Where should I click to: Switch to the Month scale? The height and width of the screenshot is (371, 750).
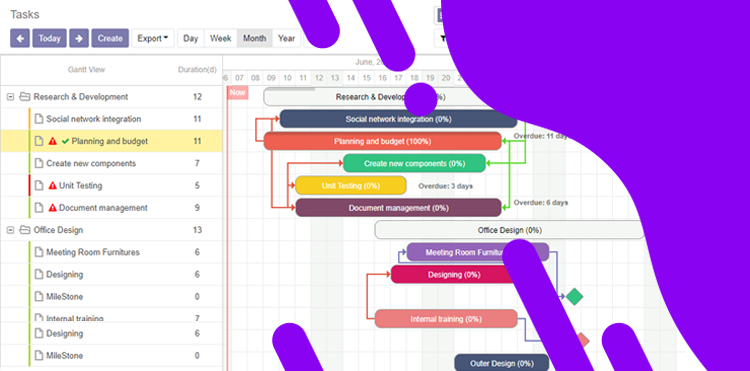[x=254, y=38]
